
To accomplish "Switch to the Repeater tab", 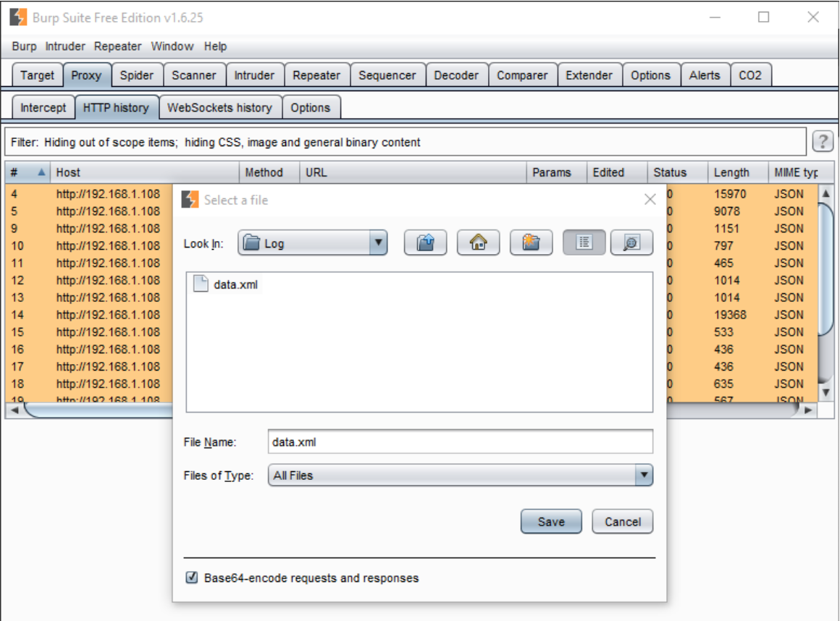I will [316, 75].
